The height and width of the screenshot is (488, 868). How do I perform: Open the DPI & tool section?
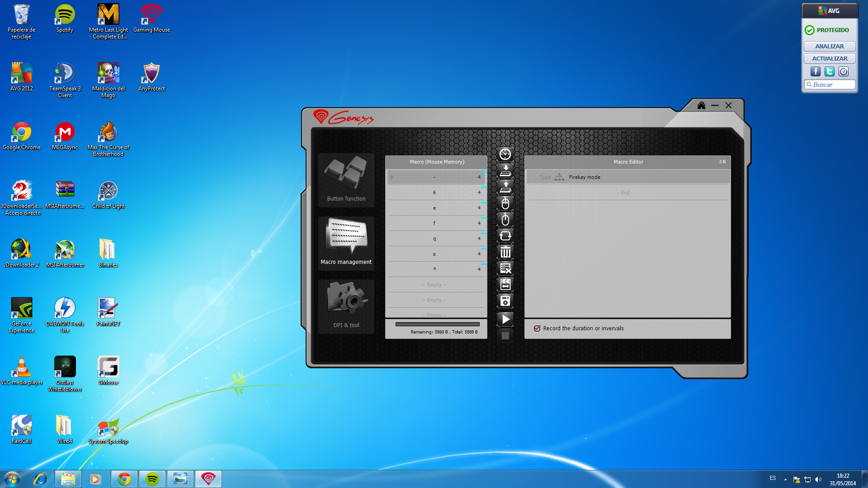pos(346,306)
